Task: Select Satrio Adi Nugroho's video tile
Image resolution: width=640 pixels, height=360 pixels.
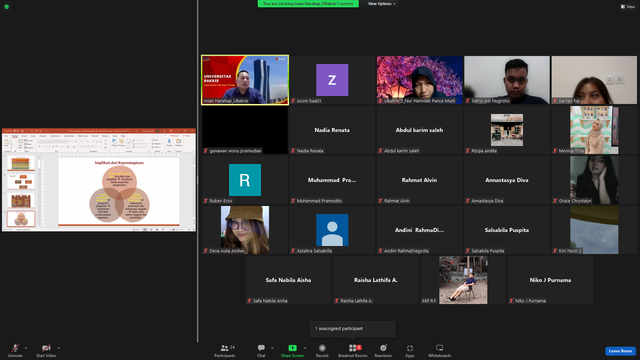Action: [507, 80]
